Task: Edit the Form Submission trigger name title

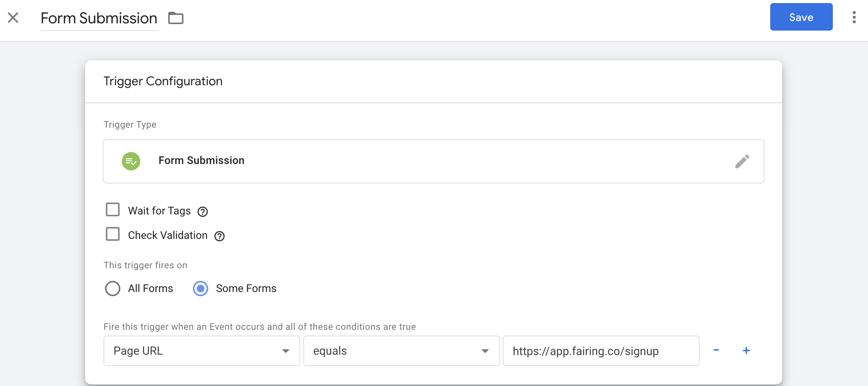Action: pyautogui.click(x=99, y=18)
